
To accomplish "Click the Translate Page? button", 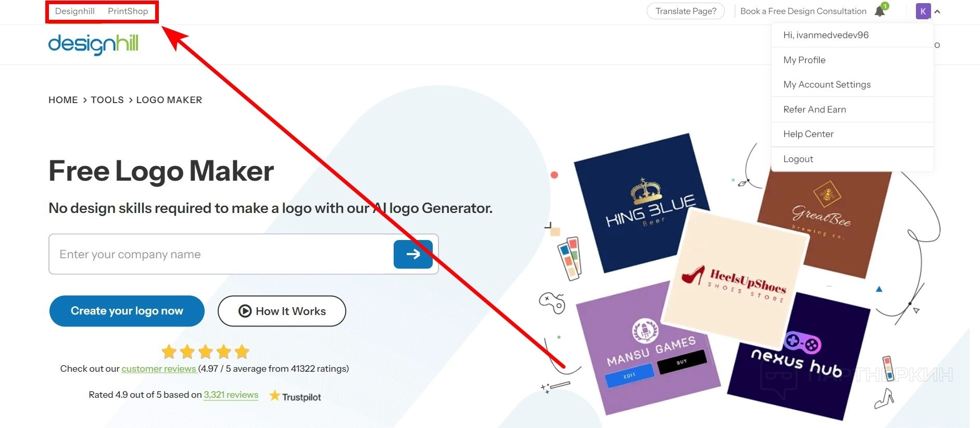I will (x=686, y=11).
